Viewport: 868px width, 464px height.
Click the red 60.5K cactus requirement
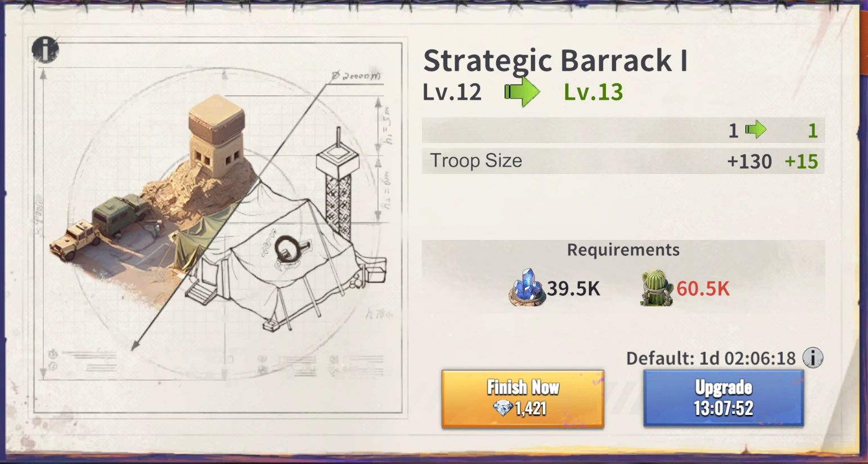tap(703, 288)
